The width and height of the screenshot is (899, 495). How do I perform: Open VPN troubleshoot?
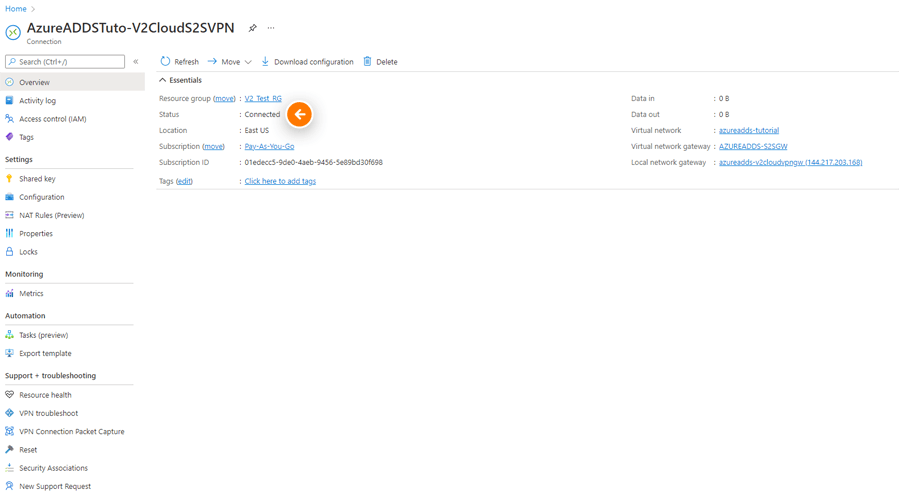coord(49,413)
